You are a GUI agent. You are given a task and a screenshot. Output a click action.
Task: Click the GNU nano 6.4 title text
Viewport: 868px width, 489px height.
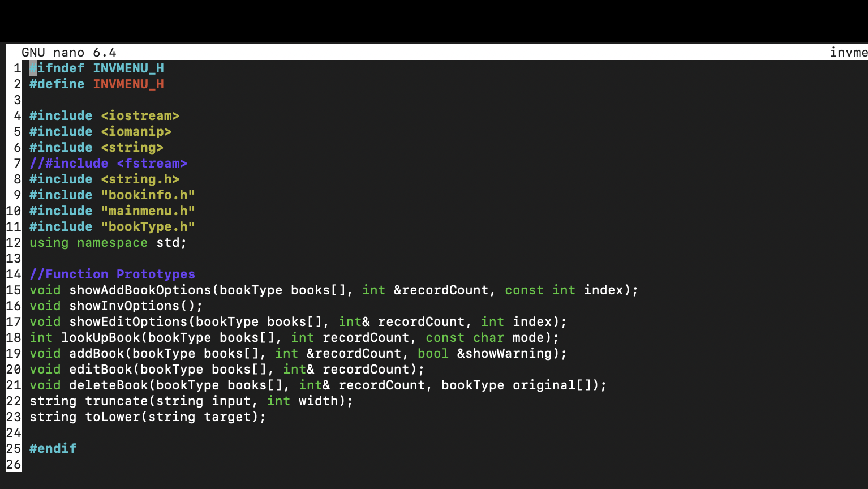pyautogui.click(x=69, y=52)
